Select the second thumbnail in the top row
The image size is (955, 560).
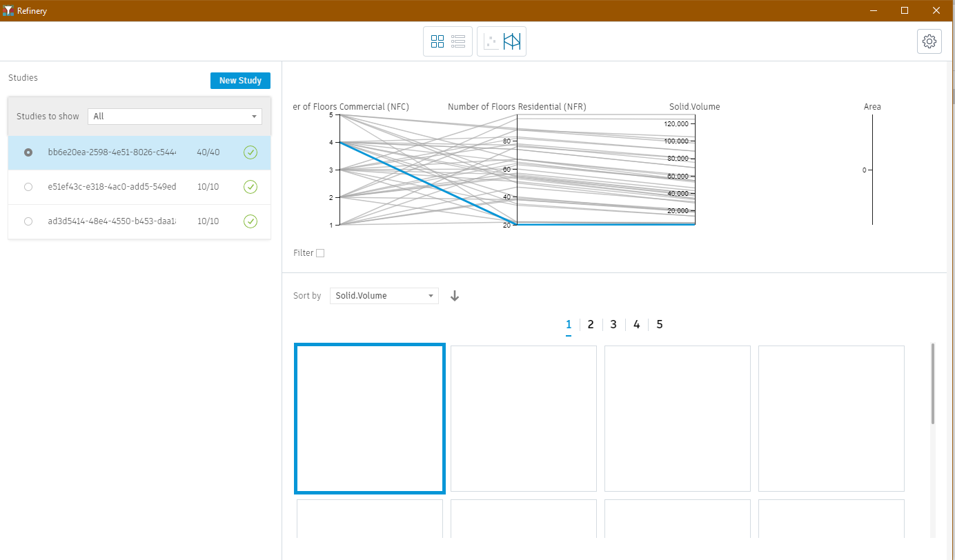point(524,419)
